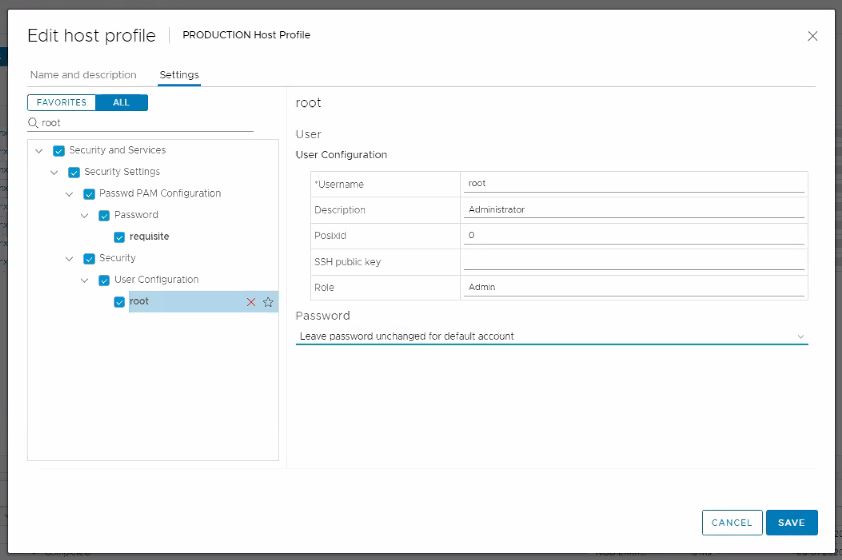Toggle the requisite checkbox
Screen dimensions: 842x560
pos(120,237)
